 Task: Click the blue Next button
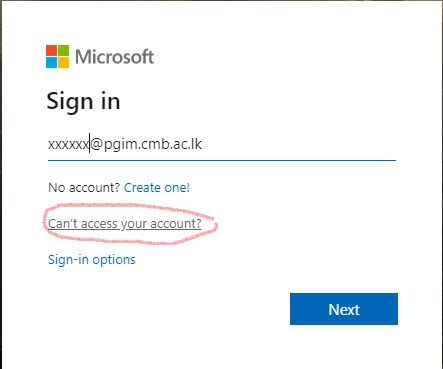point(344,309)
